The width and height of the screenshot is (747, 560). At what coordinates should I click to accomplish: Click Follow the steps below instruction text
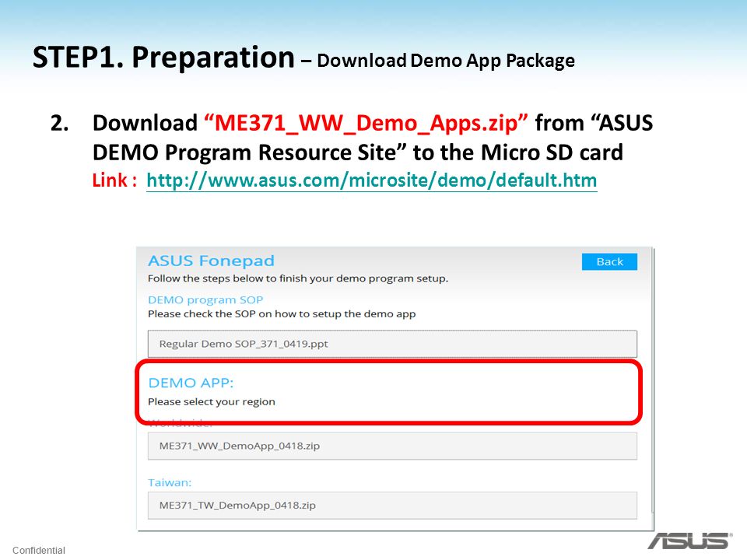298,278
